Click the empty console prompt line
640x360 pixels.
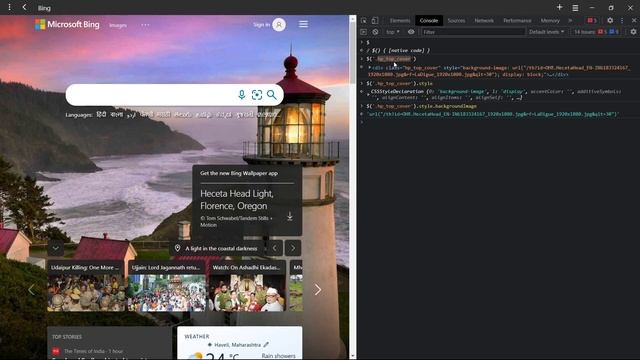(x=498, y=122)
